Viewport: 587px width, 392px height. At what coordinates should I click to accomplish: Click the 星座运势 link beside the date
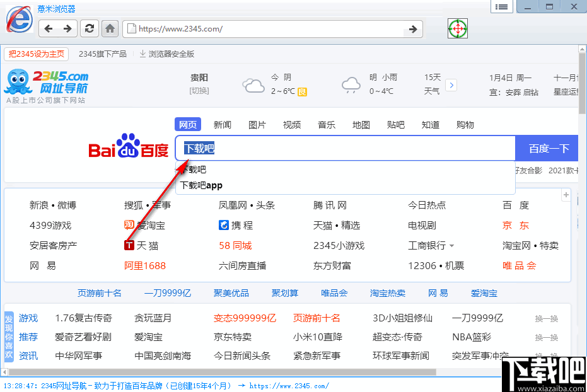566,91
